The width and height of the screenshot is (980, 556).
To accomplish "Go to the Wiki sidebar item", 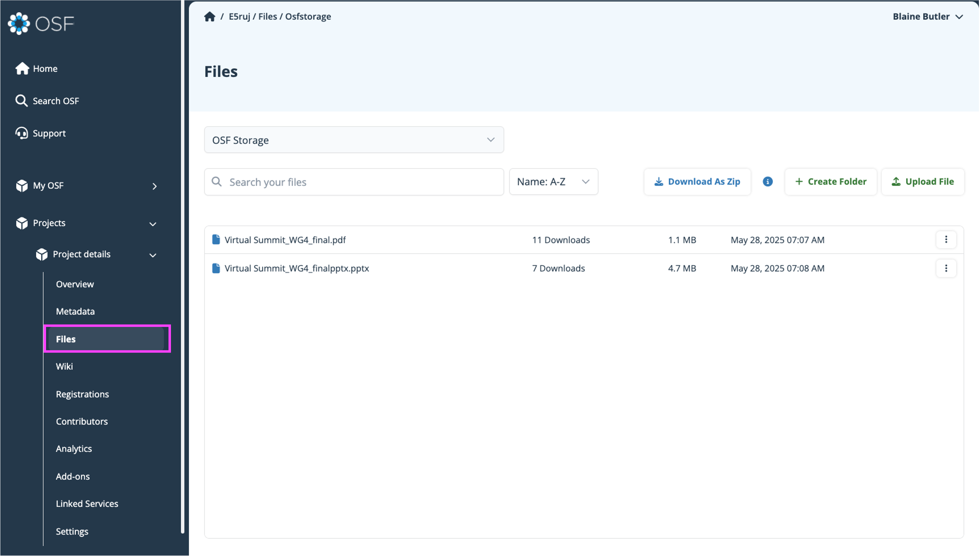I will 64,366.
